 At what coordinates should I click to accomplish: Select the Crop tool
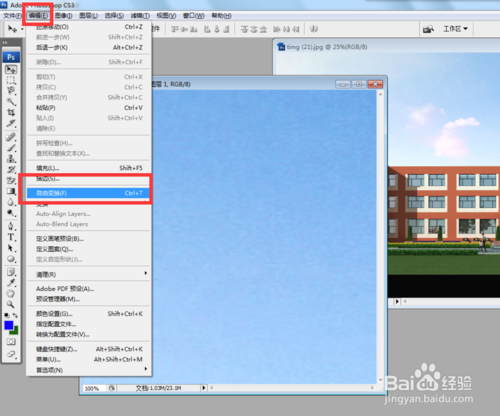tap(11, 112)
